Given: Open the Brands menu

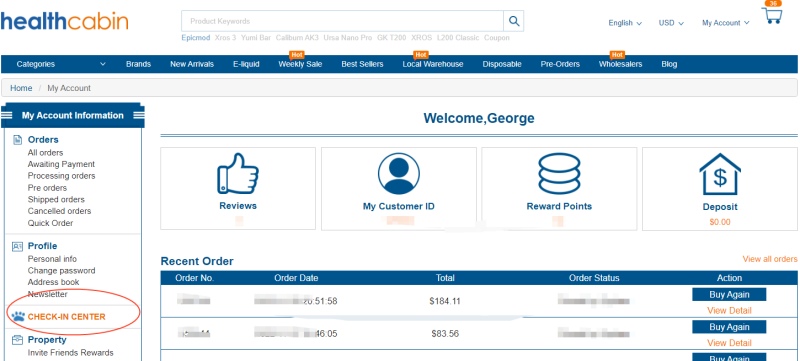Looking at the screenshot, I should coord(138,64).
